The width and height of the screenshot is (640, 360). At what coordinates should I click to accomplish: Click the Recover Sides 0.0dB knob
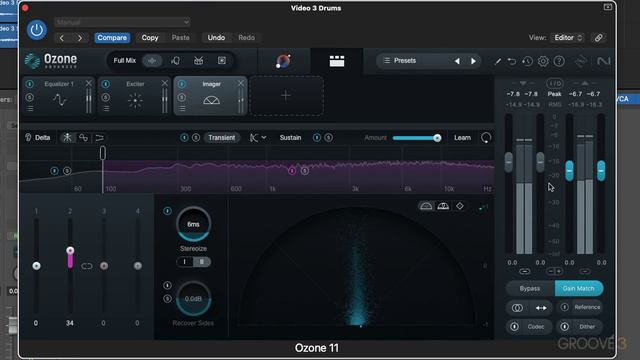193,298
